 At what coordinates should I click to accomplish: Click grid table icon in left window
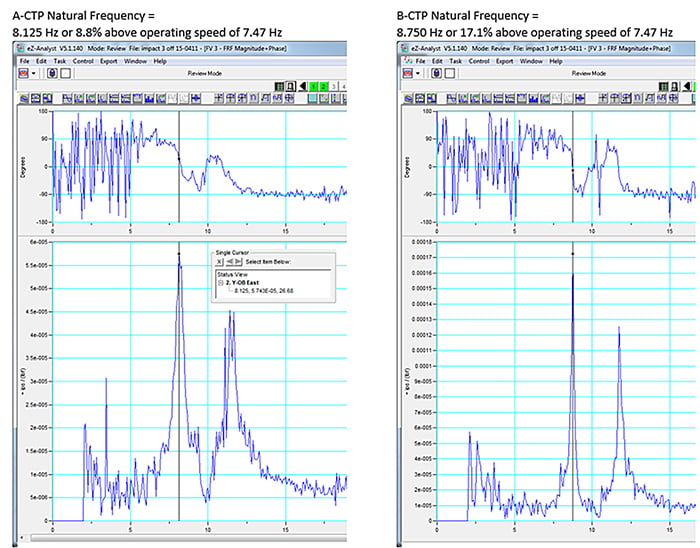tap(279, 87)
